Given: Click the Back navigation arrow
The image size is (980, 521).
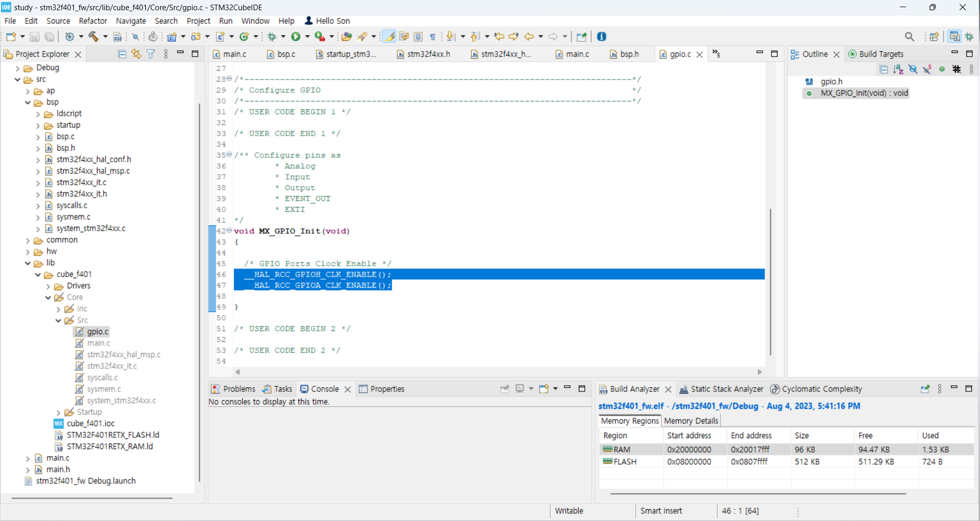Looking at the screenshot, I should 529,37.
